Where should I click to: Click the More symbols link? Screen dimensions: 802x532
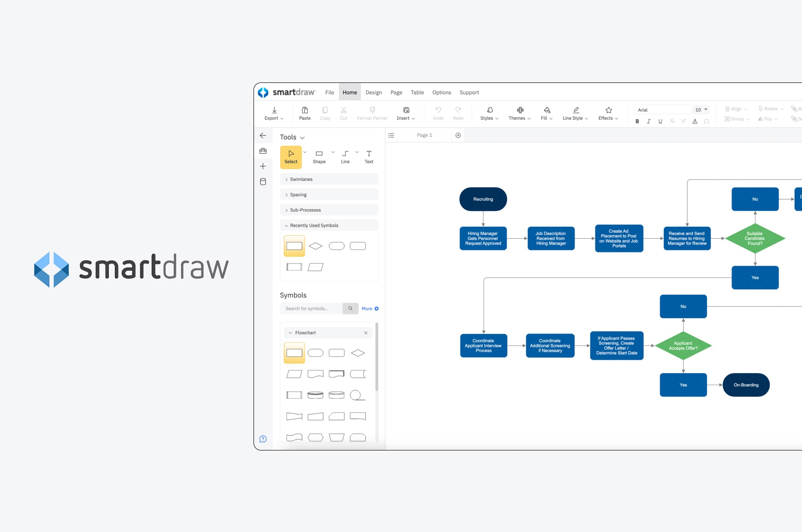370,309
